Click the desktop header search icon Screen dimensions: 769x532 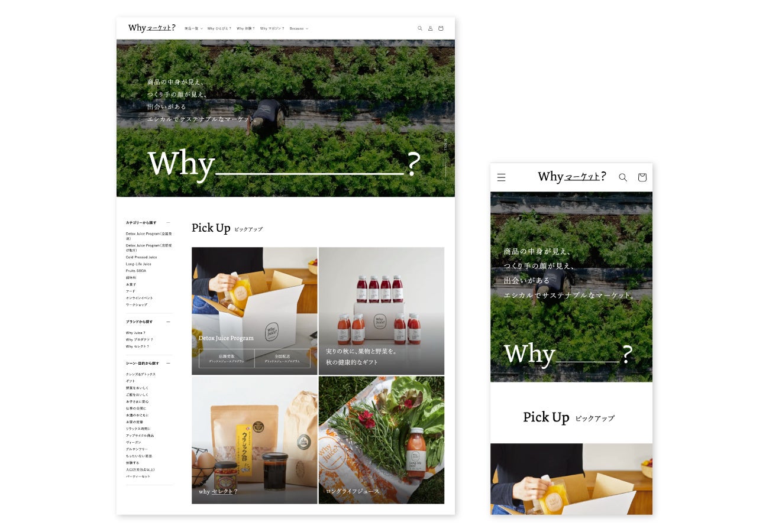(420, 28)
